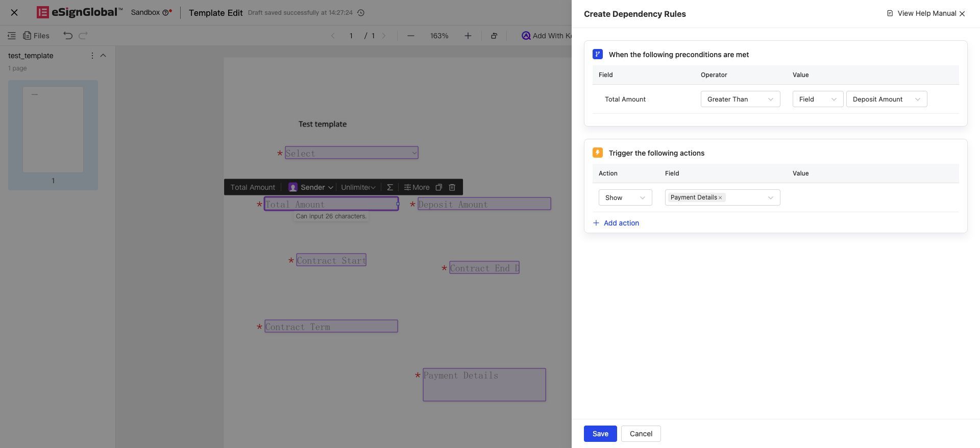Open the Unlimited length dropdown
980x448 pixels.
point(358,187)
